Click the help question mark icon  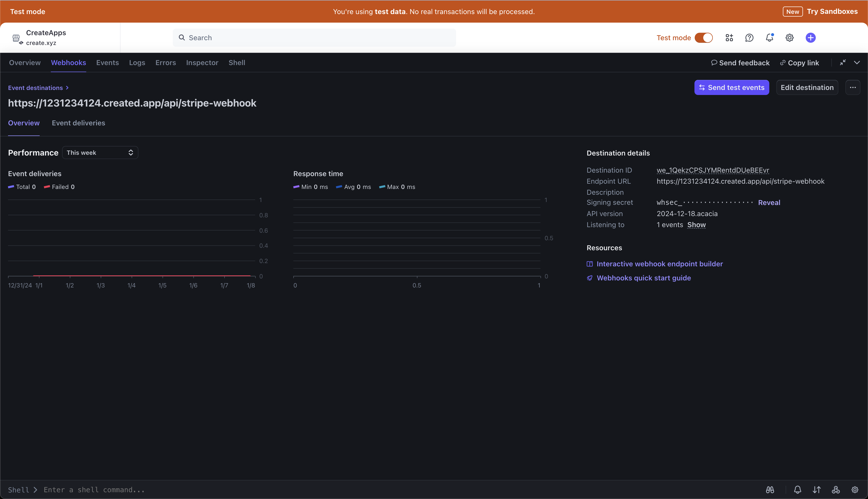pyautogui.click(x=749, y=38)
